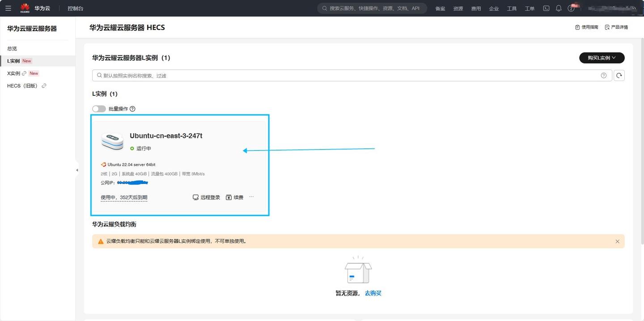Open 使用指南 usage guide
Image resolution: width=644 pixels, height=321 pixels.
586,27
